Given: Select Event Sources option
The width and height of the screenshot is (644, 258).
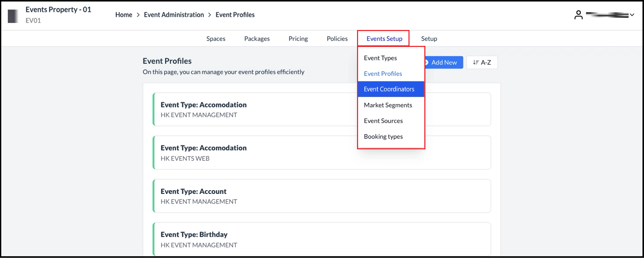Looking at the screenshot, I should tap(383, 121).
